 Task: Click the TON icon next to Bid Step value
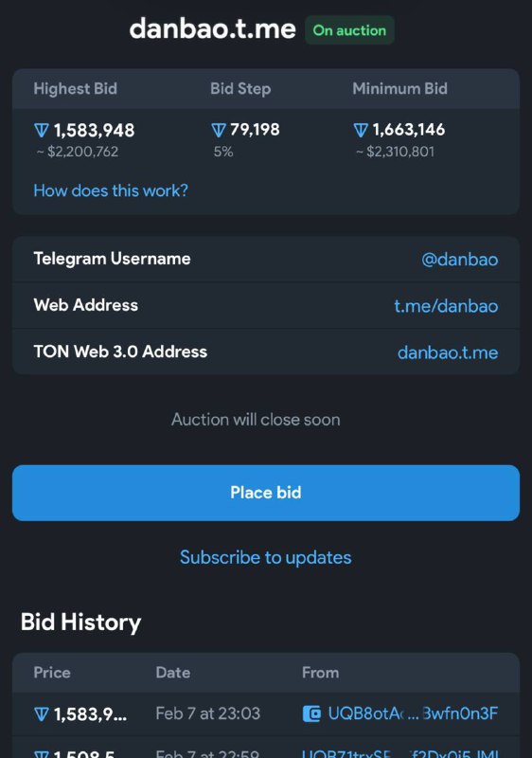click(x=219, y=130)
